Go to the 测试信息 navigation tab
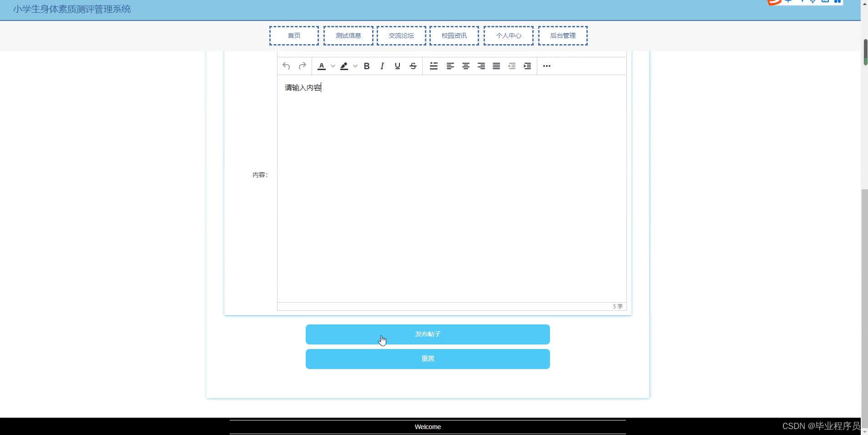The image size is (868, 435). tap(348, 35)
